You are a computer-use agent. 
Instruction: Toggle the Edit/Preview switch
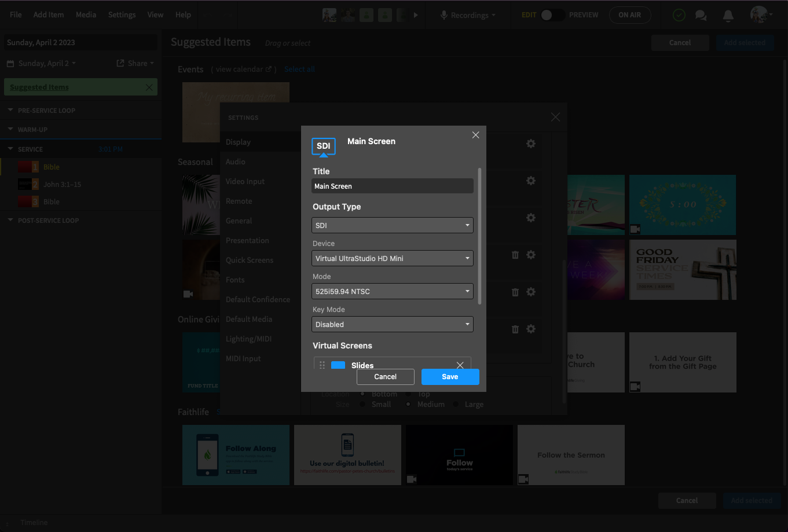(552, 15)
